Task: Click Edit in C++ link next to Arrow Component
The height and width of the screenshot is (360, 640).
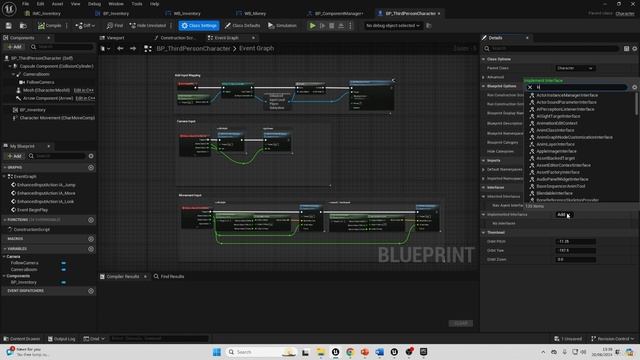Action: click(x=85, y=98)
